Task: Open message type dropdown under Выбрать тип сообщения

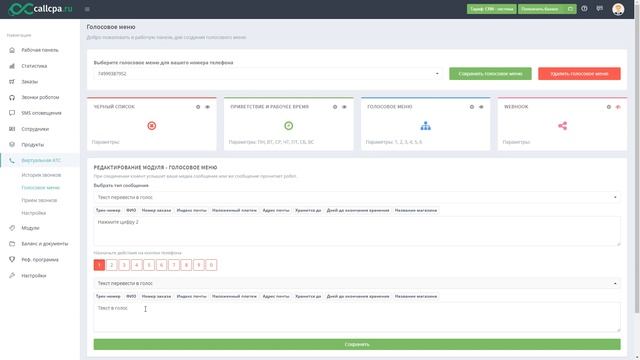Action: (x=357, y=197)
